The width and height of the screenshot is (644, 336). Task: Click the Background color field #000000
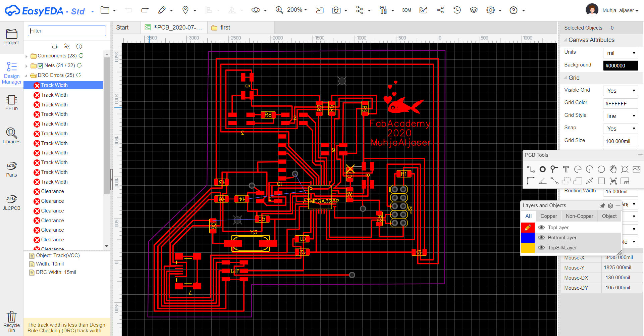click(620, 65)
